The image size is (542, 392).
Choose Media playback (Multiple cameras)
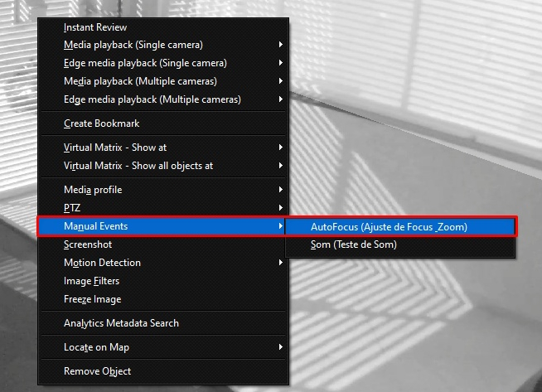click(x=163, y=81)
